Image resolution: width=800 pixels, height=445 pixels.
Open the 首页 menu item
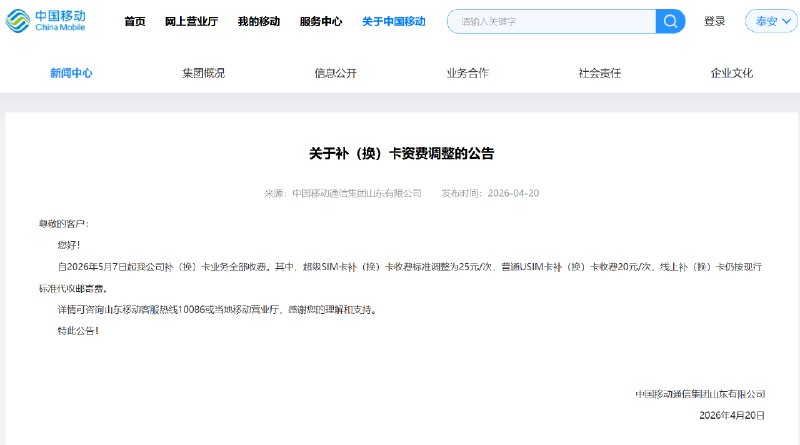coord(135,21)
